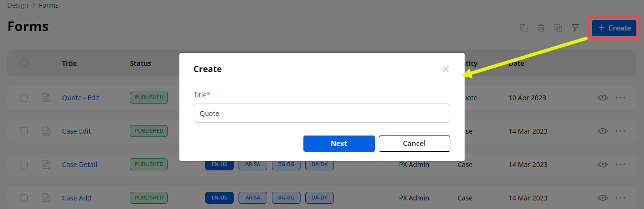Viewport: 644px width, 209px height.
Task: Open the three-dot menu for Case Add
Action: tap(620, 198)
